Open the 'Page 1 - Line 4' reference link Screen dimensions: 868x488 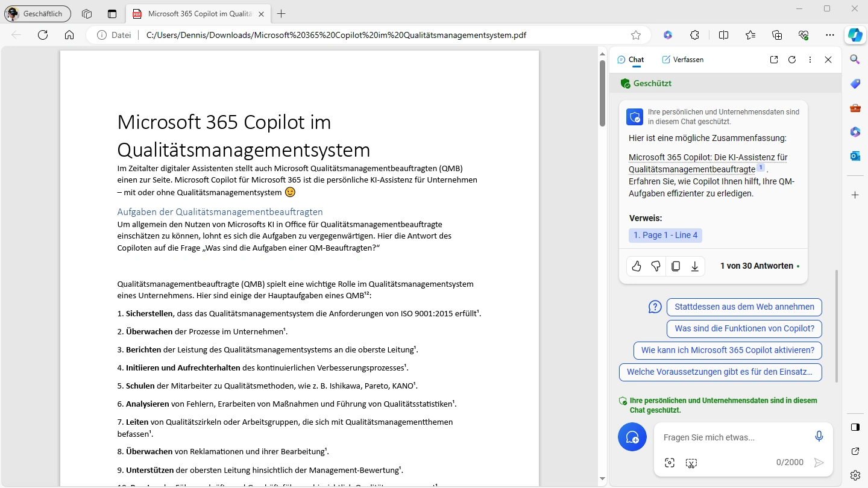point(665,235)
